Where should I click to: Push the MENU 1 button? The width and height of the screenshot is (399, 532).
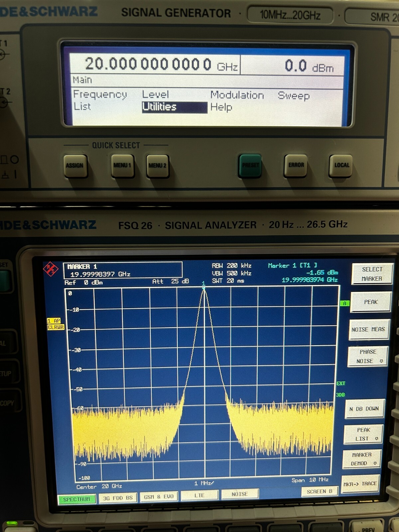coord(122,166)
